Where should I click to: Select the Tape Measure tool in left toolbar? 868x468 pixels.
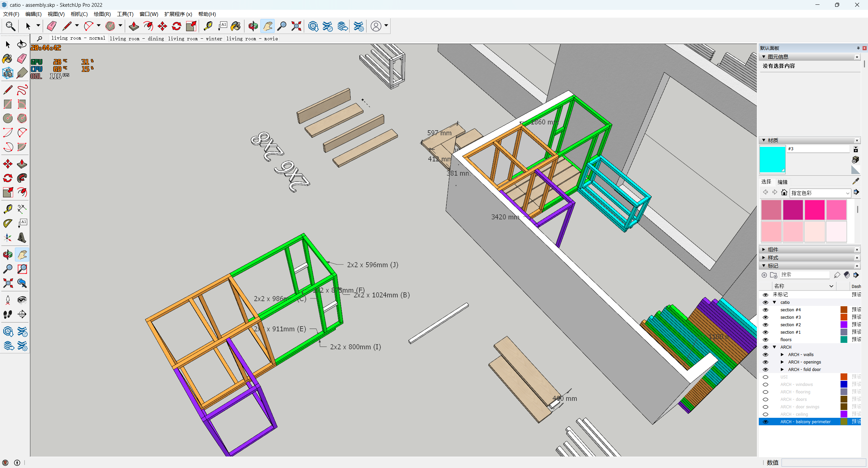click(8, 209)
